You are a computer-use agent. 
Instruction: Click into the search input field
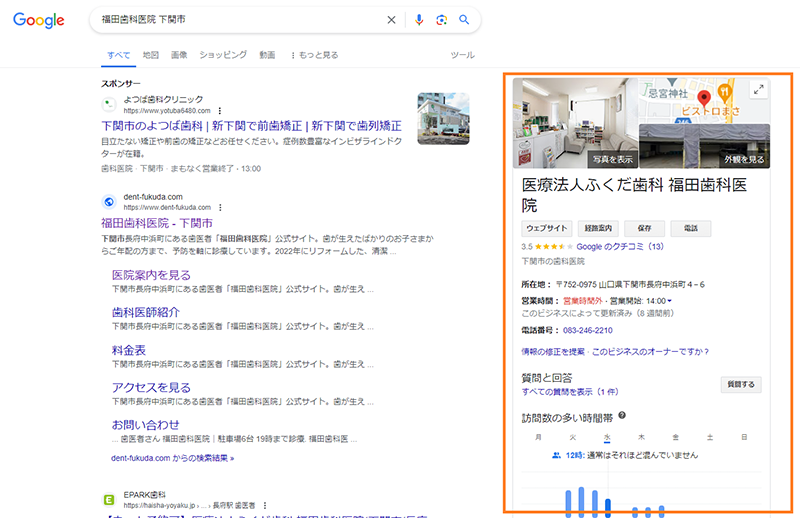click(x=240, y=20)
